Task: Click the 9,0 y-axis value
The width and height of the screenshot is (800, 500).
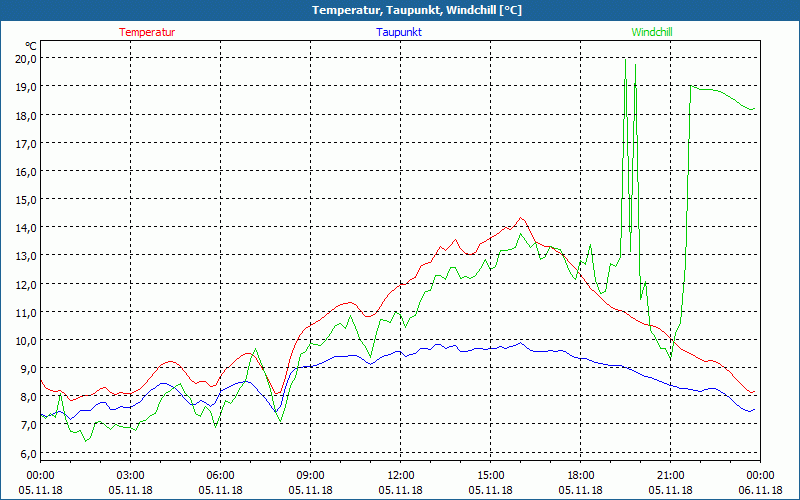Action: pos(29,368)
